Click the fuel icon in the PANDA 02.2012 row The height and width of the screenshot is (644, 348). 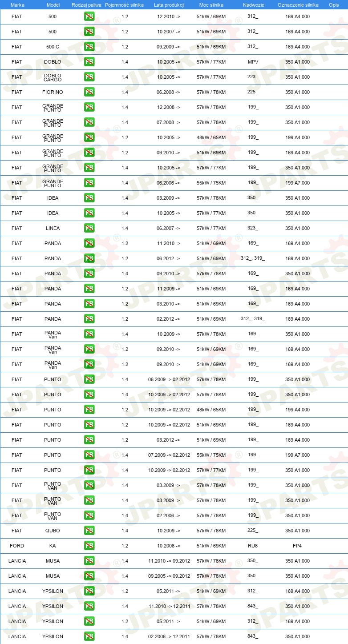pyautogui.click(x=89, y=319)
